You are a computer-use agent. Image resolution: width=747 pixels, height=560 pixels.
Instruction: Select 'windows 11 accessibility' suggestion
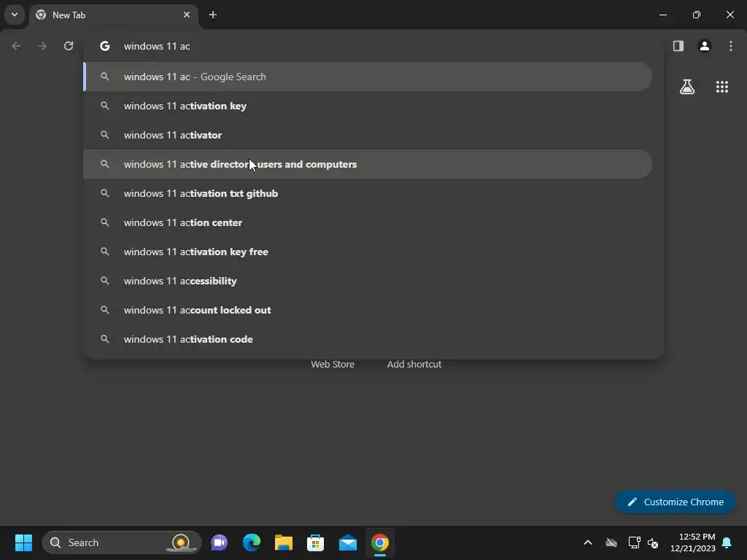pyautogui.click(x=368, y=281)
